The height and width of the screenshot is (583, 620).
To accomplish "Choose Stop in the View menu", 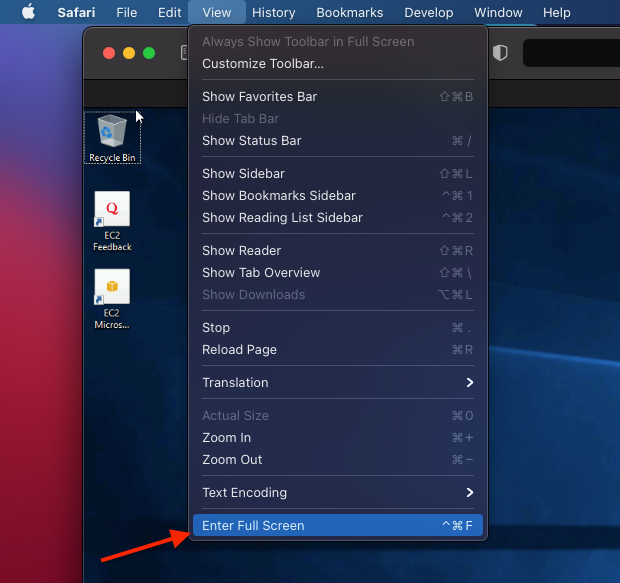I will (338, 328).
